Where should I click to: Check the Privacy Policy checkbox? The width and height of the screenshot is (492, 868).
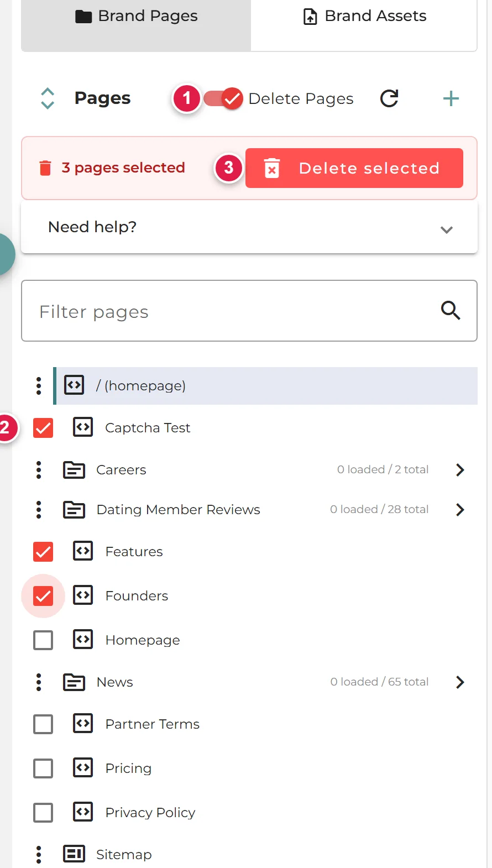pos(43,813)
